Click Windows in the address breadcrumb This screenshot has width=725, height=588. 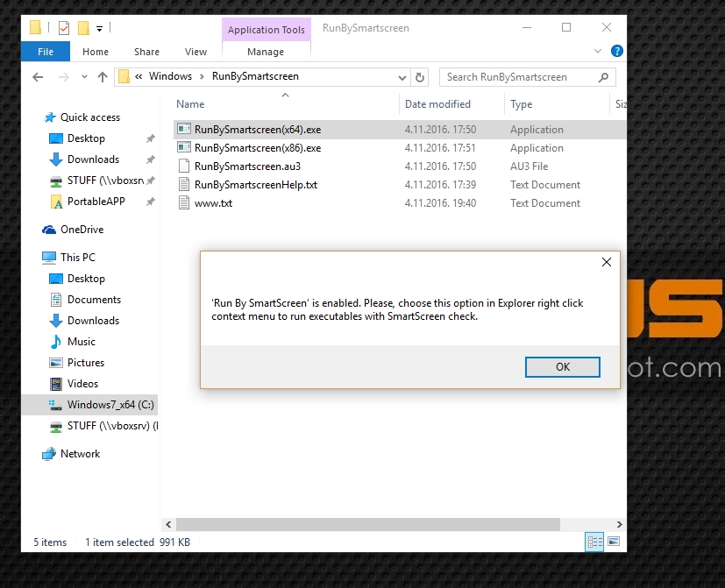(x=170, y=76)
